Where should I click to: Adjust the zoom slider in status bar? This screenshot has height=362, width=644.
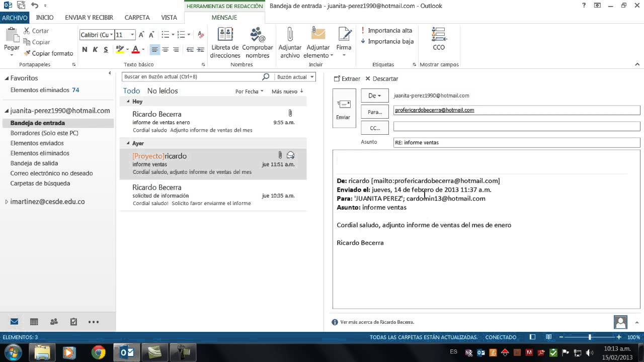point(589,337)
